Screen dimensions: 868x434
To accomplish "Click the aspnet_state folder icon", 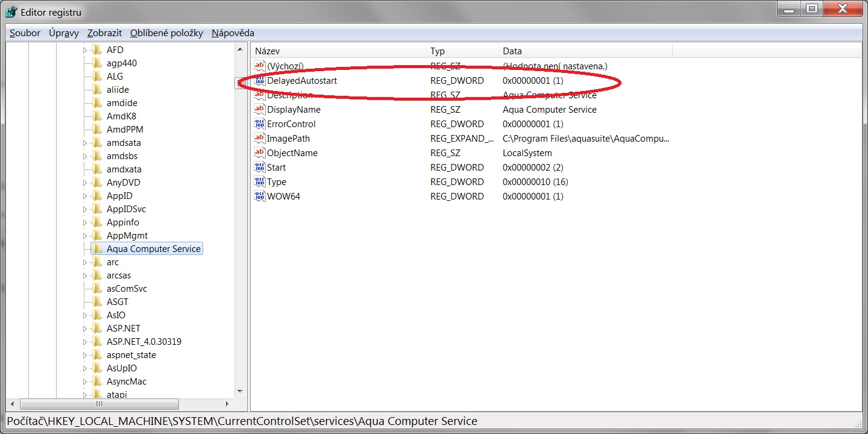I will pos(97,355).
